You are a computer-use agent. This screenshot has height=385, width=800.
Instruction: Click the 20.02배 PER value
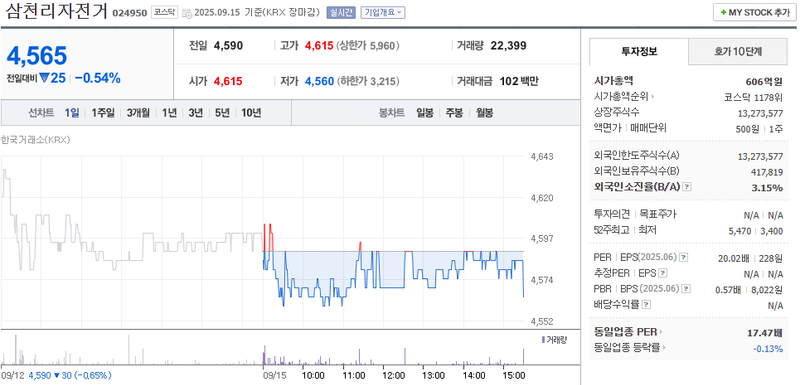coord(734,259)
